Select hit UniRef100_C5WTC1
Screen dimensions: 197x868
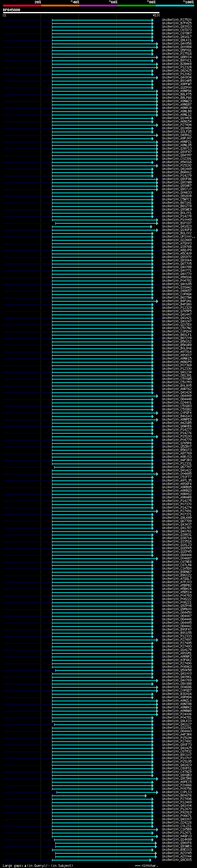(177, 200)
